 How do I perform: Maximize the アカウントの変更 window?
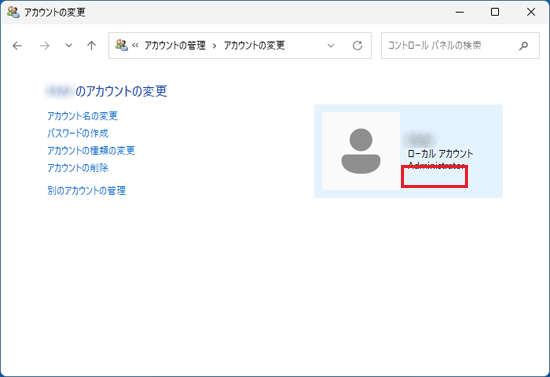click(495, 12)
